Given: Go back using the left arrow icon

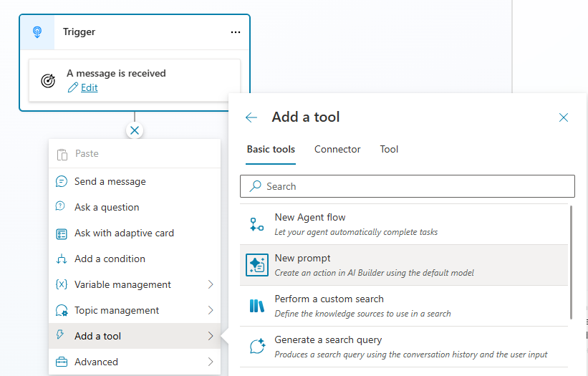Looking at the screenshot, I should pyautogui.click(x=251, y=117).
